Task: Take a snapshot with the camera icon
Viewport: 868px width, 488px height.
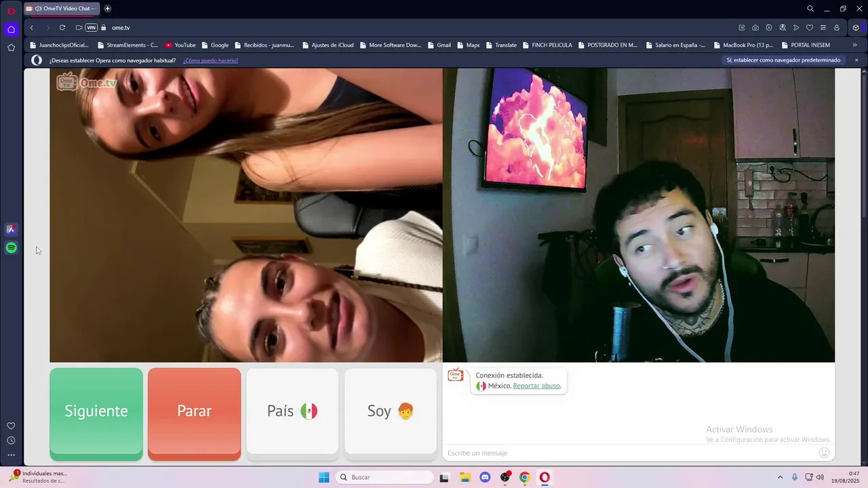Action: [x=755, y=28]
